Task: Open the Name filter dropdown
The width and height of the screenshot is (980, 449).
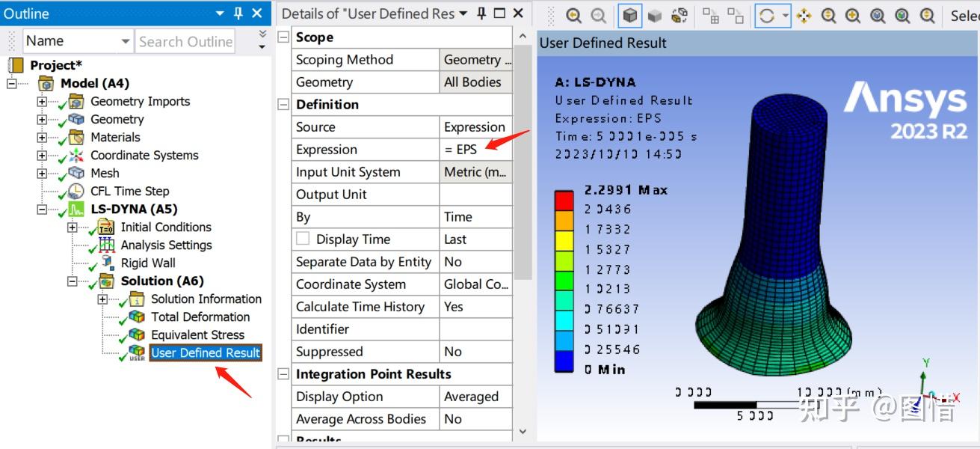Action: tap(126, 41)
